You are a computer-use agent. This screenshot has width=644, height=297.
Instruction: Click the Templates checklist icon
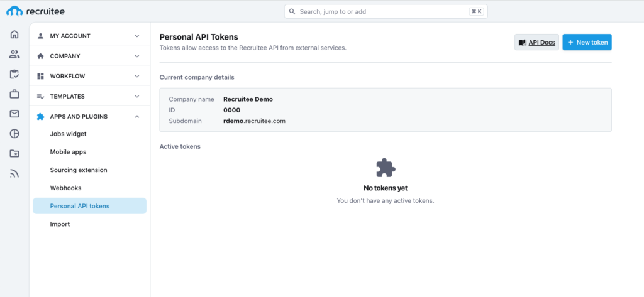point(40,97)
